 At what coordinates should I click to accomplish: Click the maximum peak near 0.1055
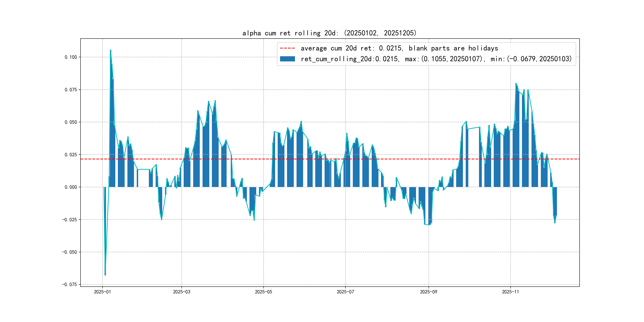coord(111,50)
